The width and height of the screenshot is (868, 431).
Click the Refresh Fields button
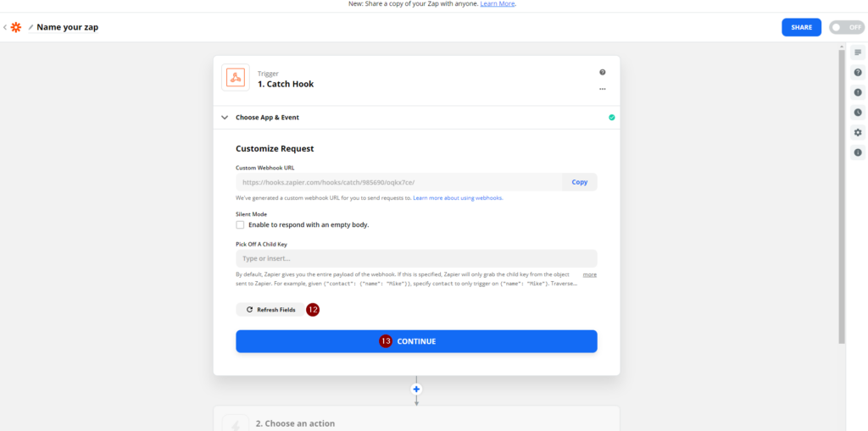pos(270,310)
